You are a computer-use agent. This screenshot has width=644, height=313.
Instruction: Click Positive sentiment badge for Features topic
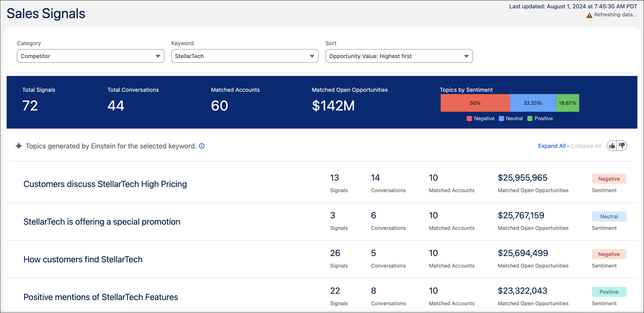pyautogui.click(x=609, y=292)
